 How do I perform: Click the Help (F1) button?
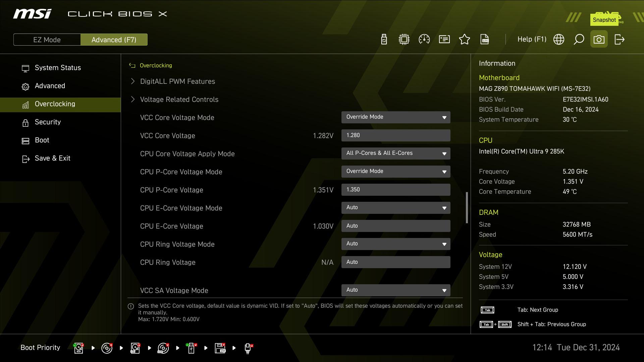point(532,40)
